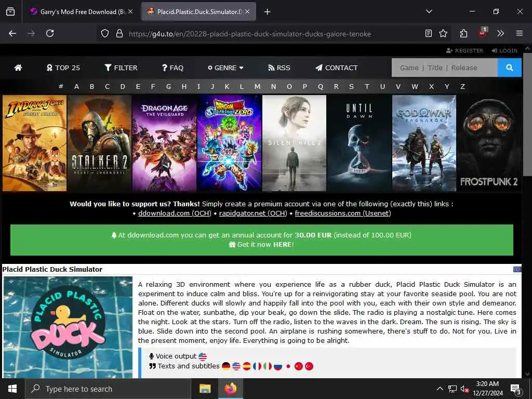Image resolution: width=532 pixels, height=399 pixels.
Task: Open God of War Ragnarok cover
Action: click(x=424, y=143)
